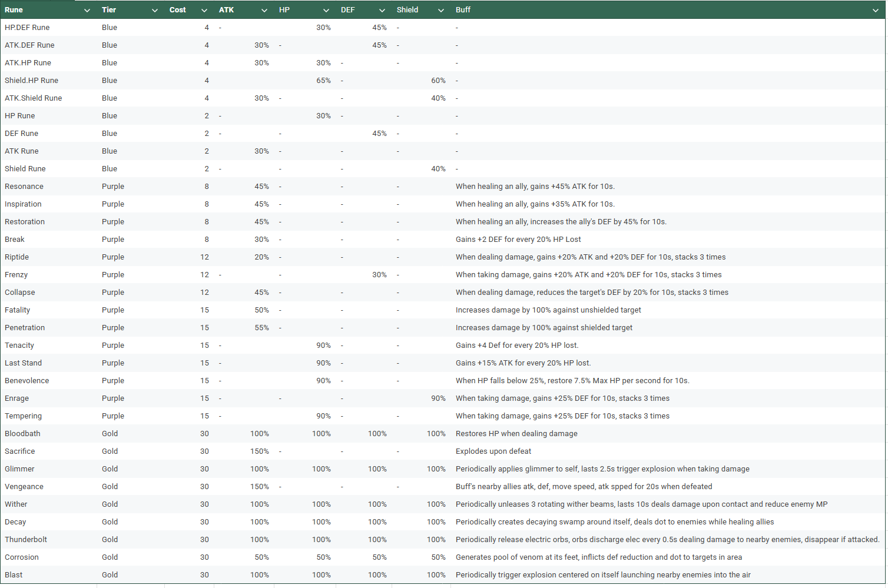Viewport: 888px width, 588px height.
Task: Select the Frenzy row '30%' DEF value
Action: coord(364,275)
